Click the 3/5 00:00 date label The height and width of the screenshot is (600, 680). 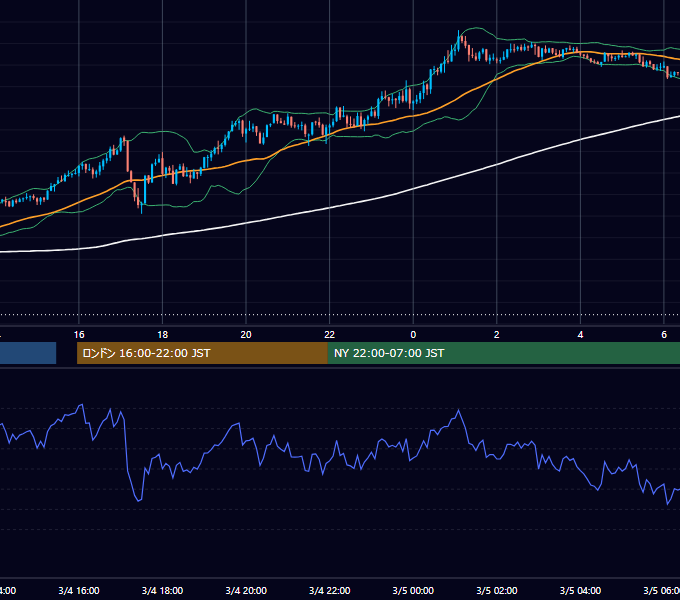pos(413,590)
